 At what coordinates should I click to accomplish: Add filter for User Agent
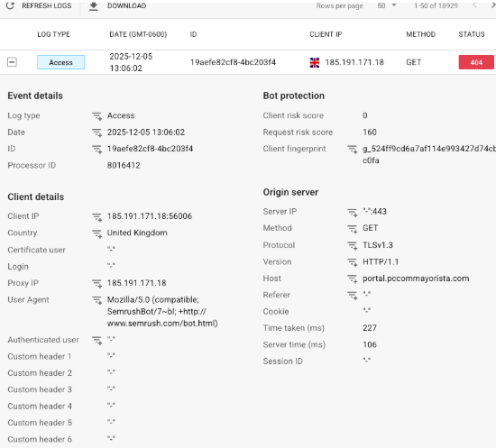(96, 300)
